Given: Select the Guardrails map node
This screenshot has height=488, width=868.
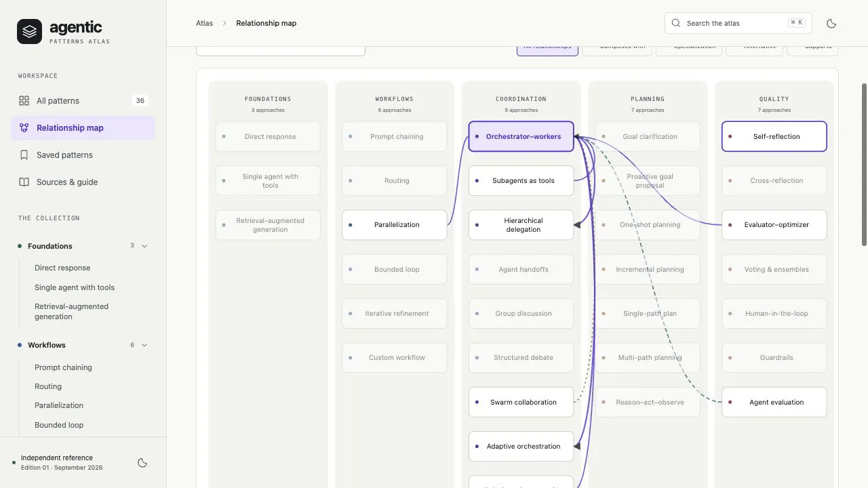Looking at the screenshot, I should coord(774,358).
